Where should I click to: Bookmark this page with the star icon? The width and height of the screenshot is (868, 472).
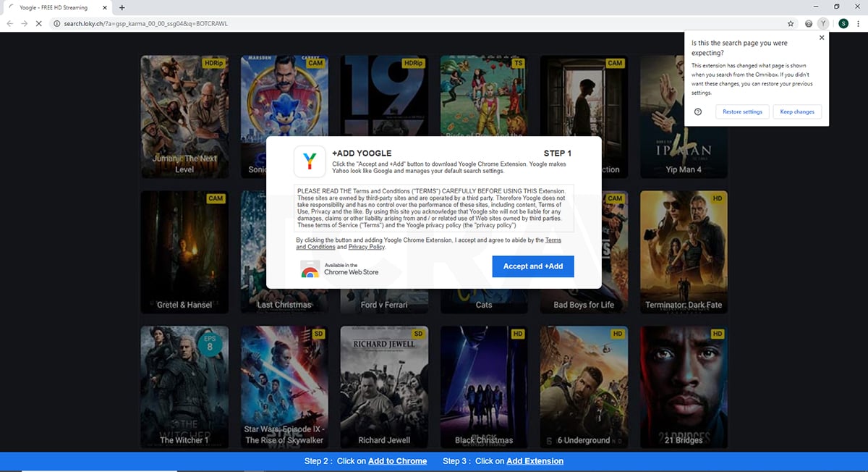point(791,24)
